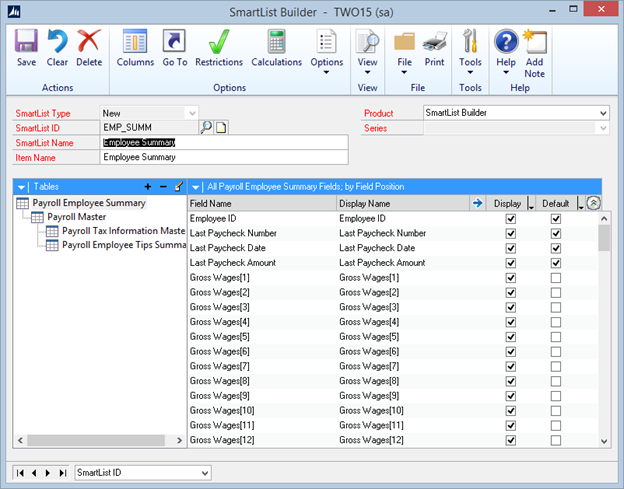
Task: Sort by the Field Name column header
Action: pyautogui.click(x=262, y=203)
